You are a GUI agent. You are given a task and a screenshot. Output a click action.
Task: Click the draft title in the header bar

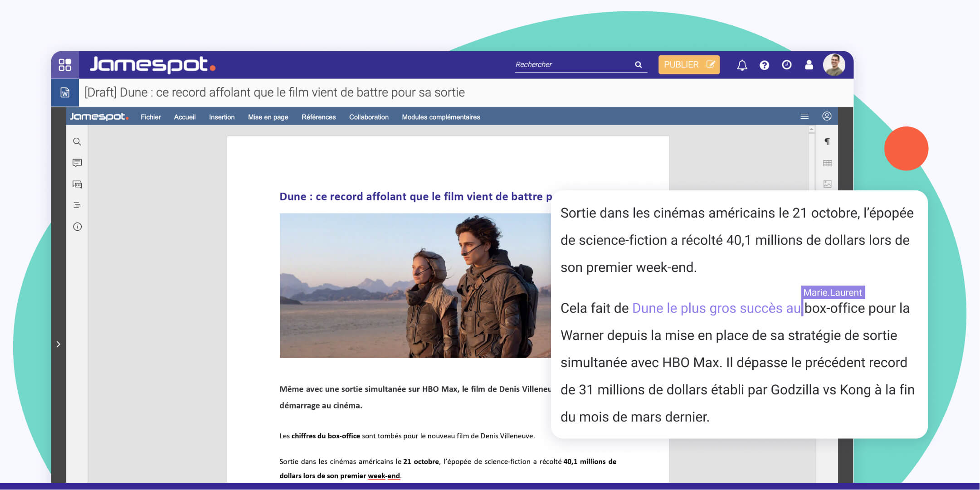274,92
